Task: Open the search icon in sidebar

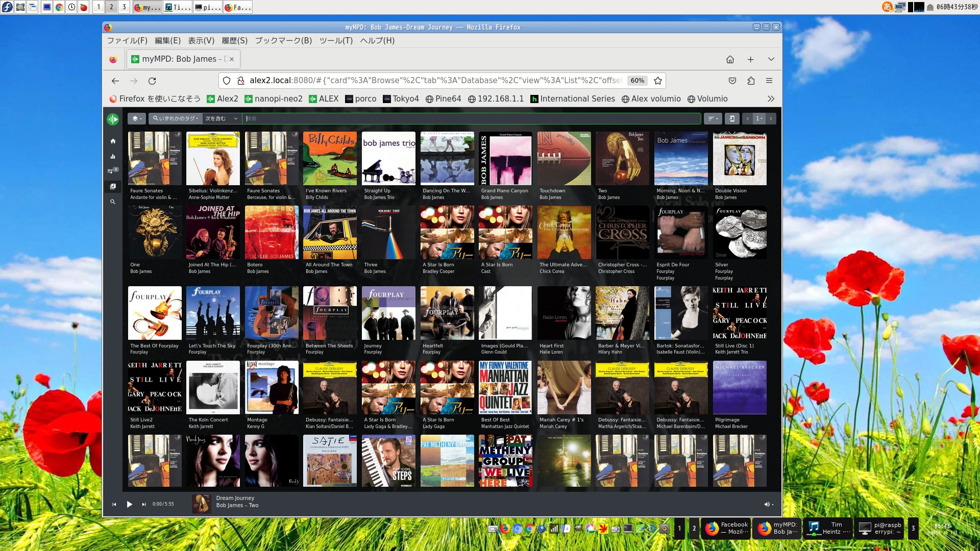Action: 113,202
